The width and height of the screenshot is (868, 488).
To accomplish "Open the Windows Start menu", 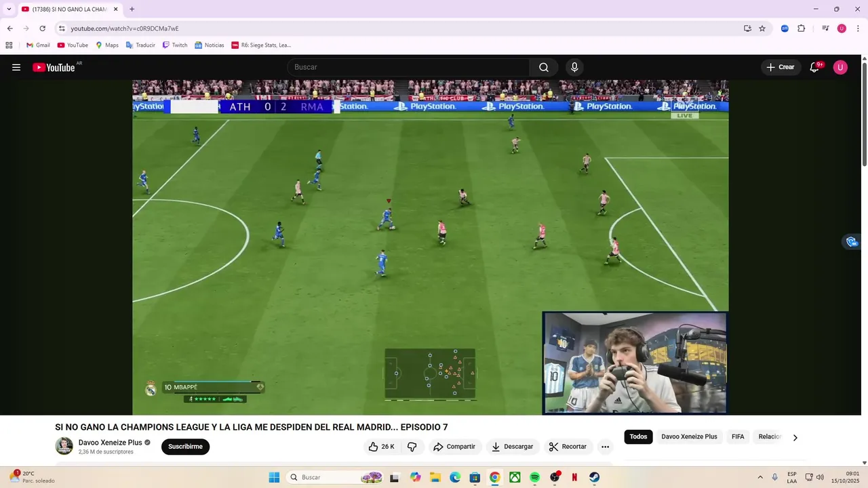I will pyautogui.click(x=274, y=477).
